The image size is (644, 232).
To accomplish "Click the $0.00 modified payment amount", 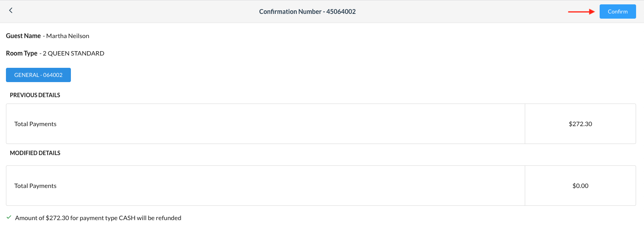I will (580, 186).
